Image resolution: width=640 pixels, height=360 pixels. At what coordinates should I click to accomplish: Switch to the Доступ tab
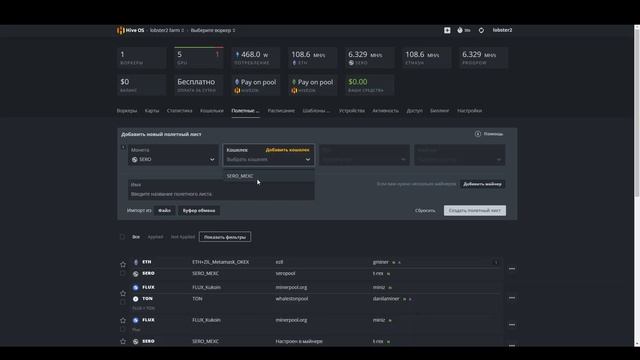(414, 111)
